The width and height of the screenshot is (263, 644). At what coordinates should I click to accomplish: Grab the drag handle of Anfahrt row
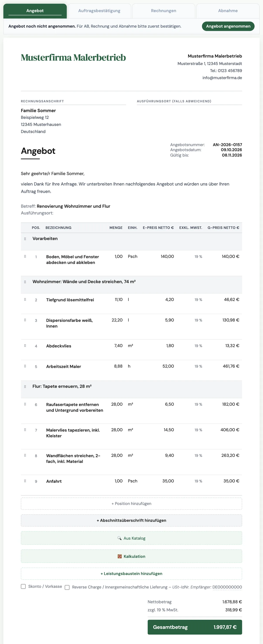[x=25, y=481]
